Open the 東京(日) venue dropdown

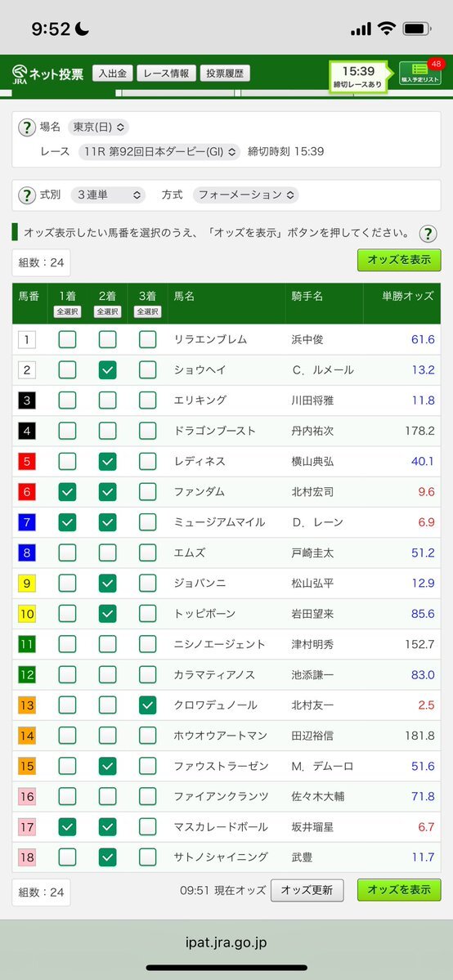click(98, 127)
